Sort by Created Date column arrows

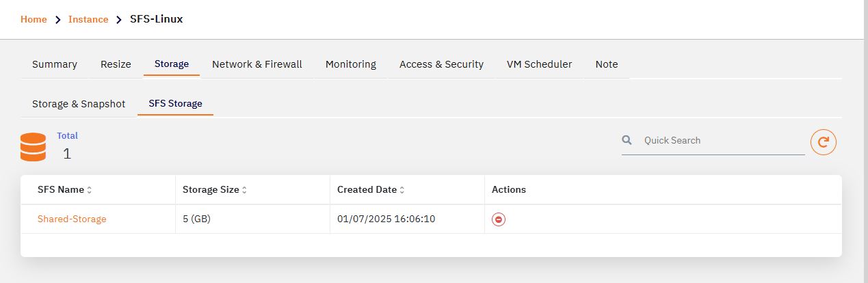pos(402,190)
